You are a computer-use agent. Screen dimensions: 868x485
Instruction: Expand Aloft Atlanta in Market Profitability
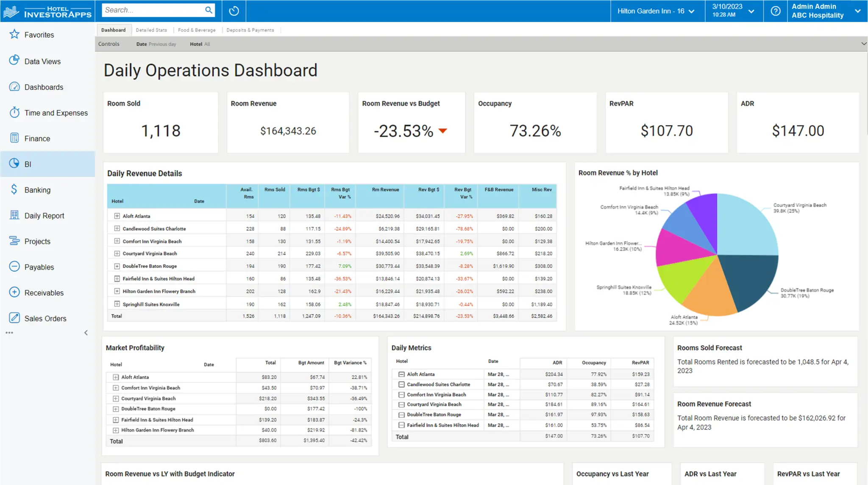pyautogui.click(x=116, y=377)
